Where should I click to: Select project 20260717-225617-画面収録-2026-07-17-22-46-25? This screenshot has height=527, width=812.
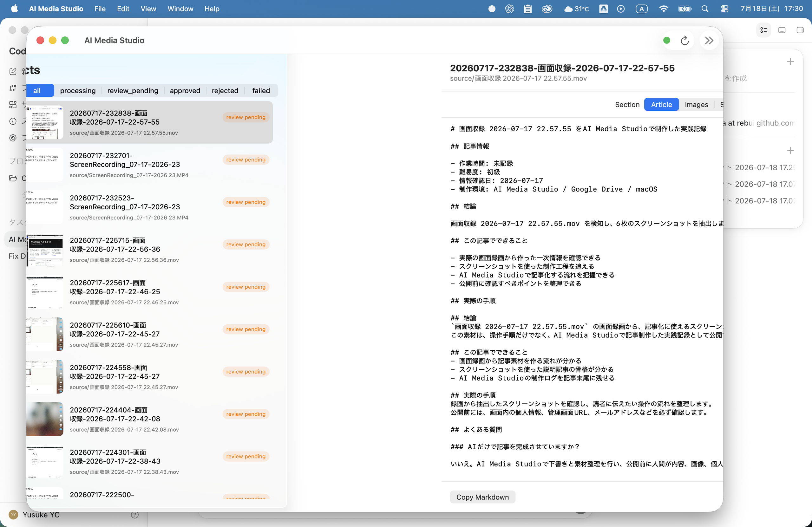[149, 292]
